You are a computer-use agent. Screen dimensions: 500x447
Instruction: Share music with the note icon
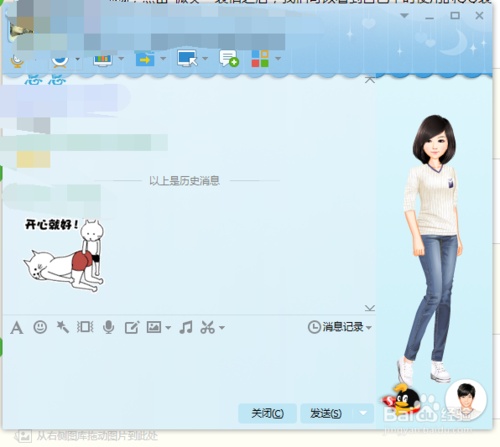click(x=186, y=327)
